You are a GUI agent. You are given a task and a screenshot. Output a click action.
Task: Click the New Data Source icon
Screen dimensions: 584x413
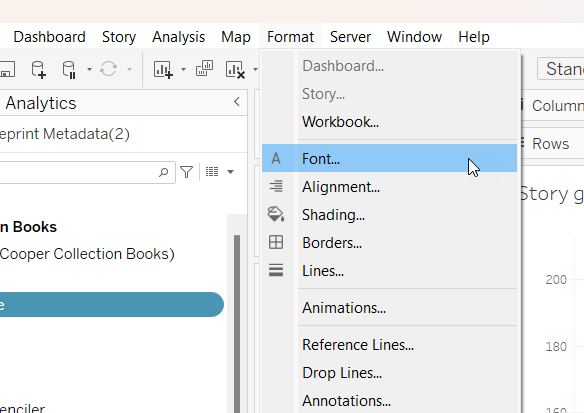38,70
